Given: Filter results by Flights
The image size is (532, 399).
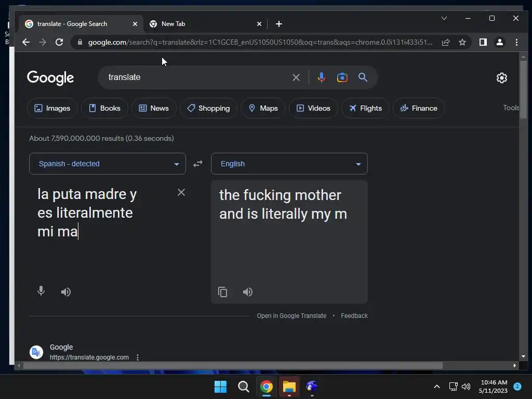Looking at the screenshot, I should tap(365, 108).
